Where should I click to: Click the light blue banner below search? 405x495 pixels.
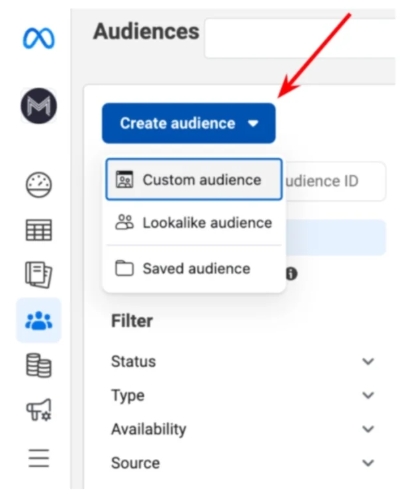pos(336,238)
